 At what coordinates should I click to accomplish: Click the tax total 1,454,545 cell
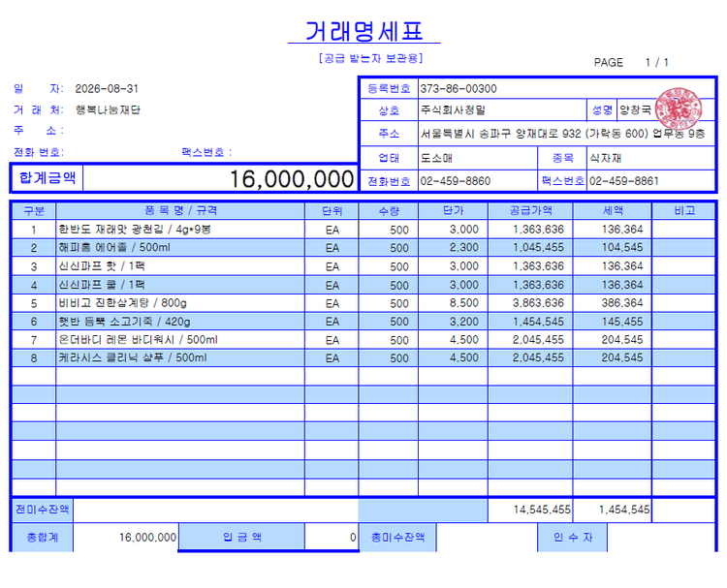pos(613,510)
